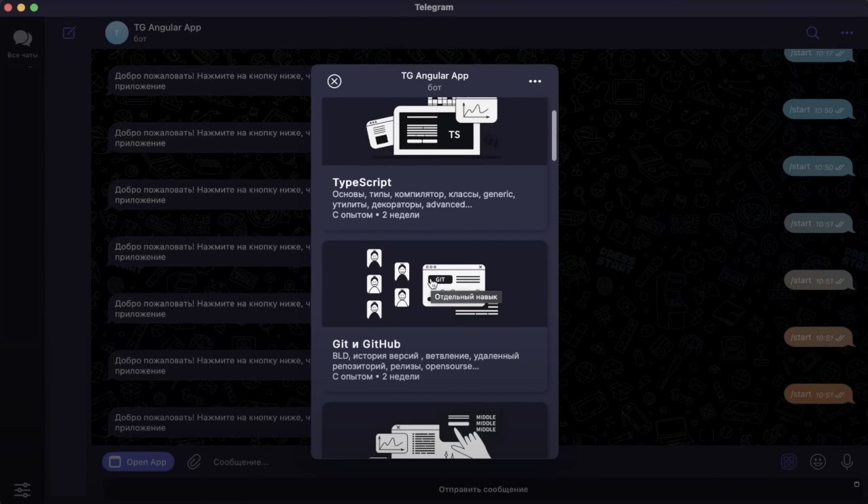Click the paperclip attach file icon
868x504 pixels.
pyautogui.click(x=194, y=462)
